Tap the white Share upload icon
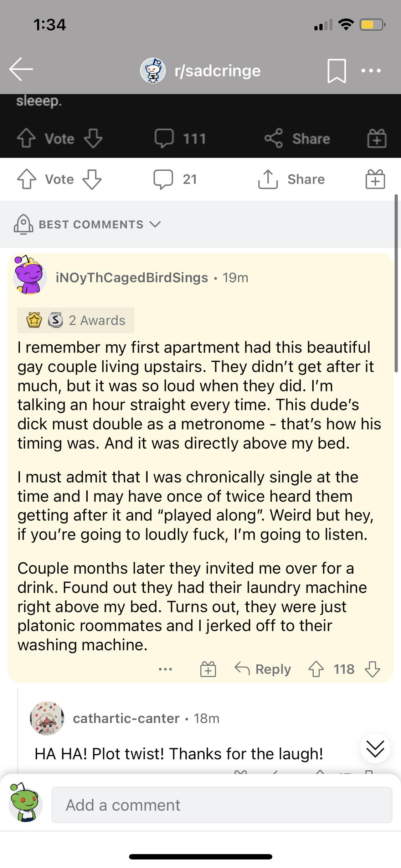The width and height of the screenshot is (401, 868). pyautogui.click(x=268, y=179)
